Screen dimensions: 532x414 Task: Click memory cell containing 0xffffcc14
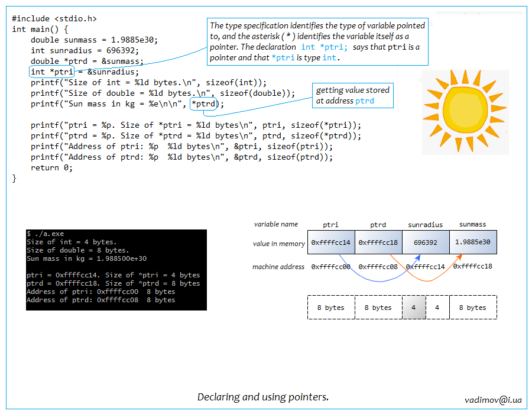click(x=331, y=242)
